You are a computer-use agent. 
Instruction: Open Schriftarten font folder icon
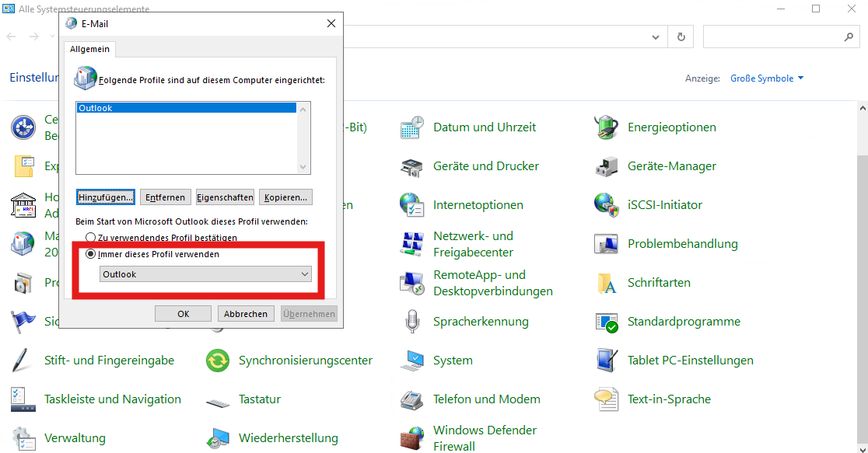[x=606, y=283]
